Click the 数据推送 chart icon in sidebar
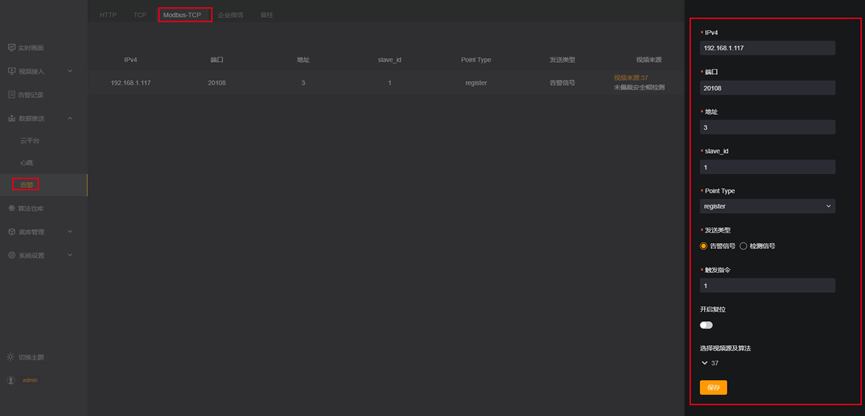The image size is (865, 416). tap(12, 118)
